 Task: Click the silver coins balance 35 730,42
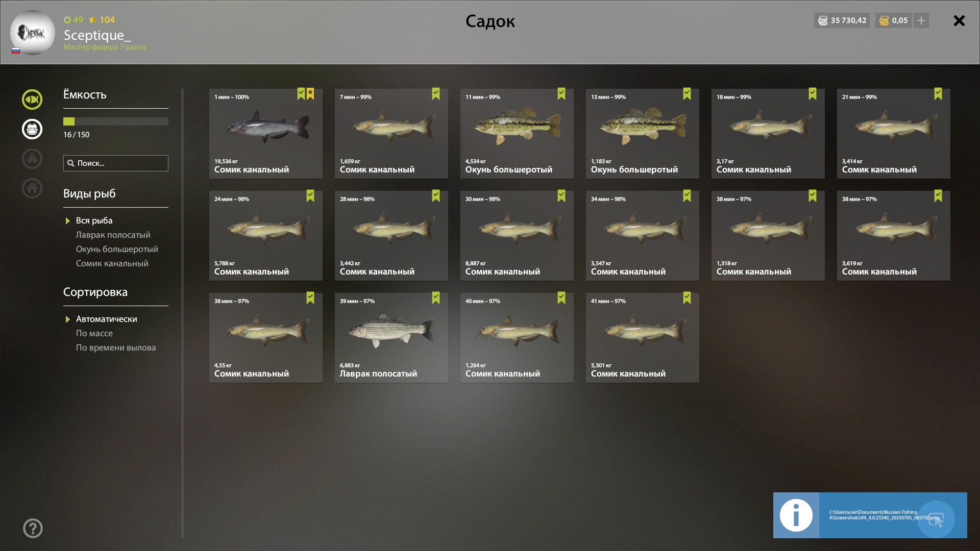842,20
